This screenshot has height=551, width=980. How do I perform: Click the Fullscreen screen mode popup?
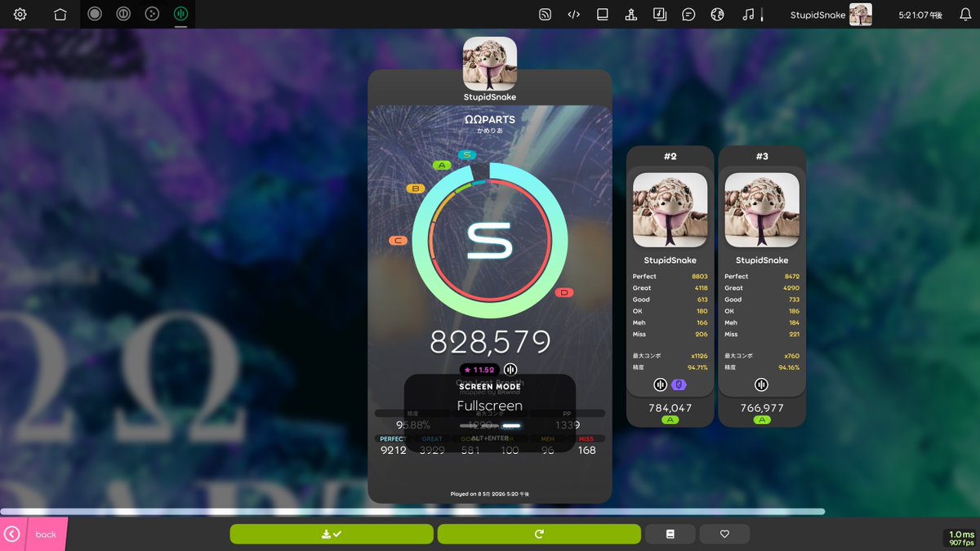pos(490,412)
